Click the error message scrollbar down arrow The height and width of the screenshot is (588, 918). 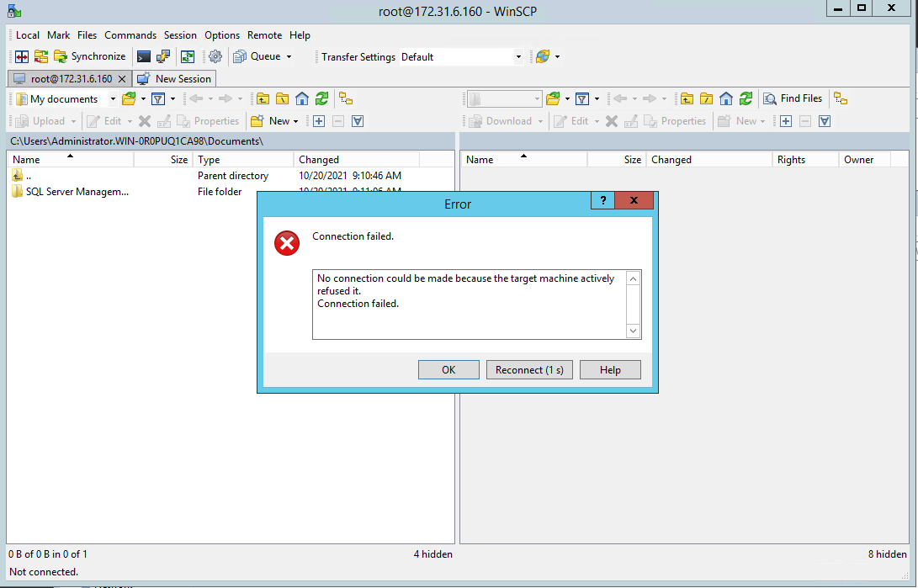633,331
